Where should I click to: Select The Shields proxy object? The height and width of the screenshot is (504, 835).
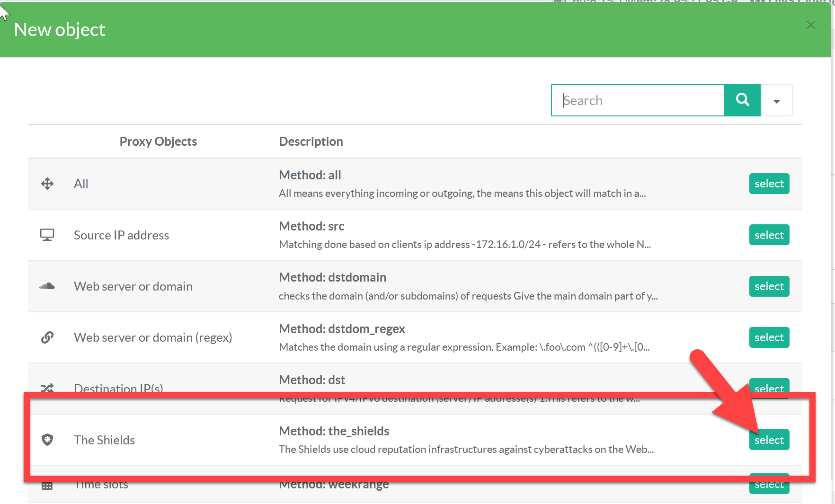pos(769,440)
